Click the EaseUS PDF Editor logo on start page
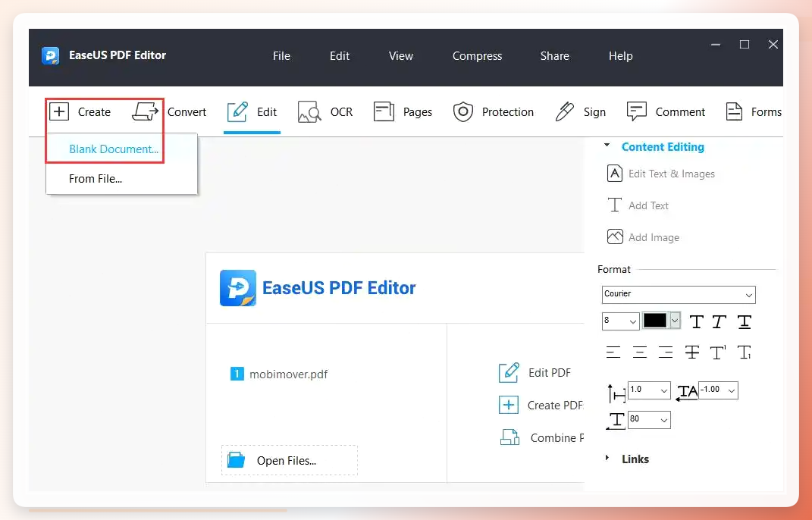 click(x=238, y=288)
